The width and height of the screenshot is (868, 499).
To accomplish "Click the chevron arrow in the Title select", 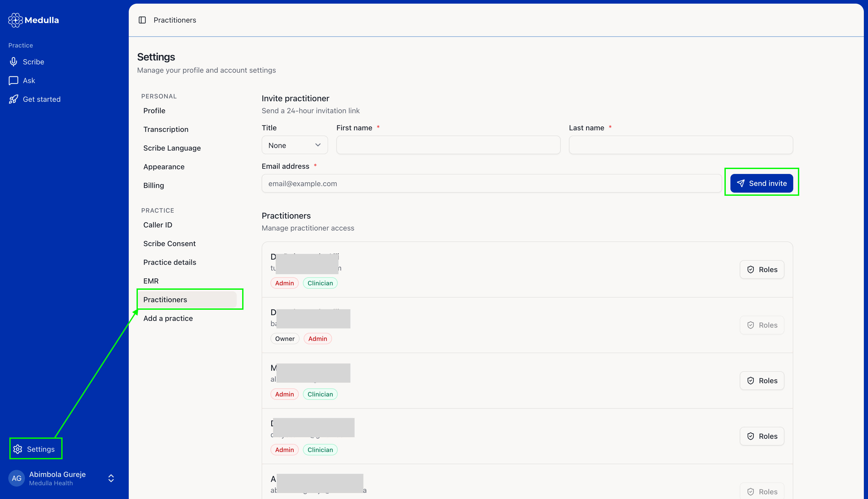I will pos(318,145).
